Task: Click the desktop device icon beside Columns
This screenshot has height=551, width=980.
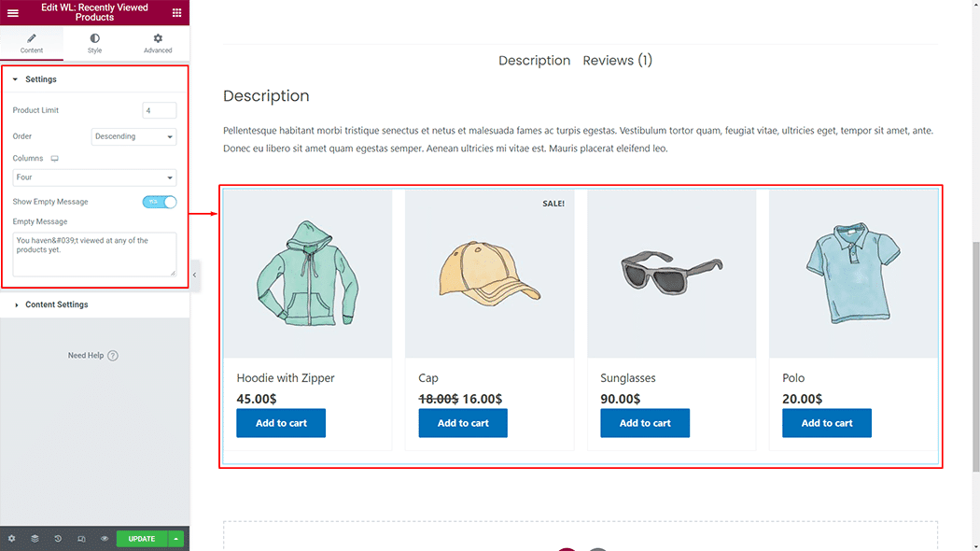Action: (x=54, y=159)
